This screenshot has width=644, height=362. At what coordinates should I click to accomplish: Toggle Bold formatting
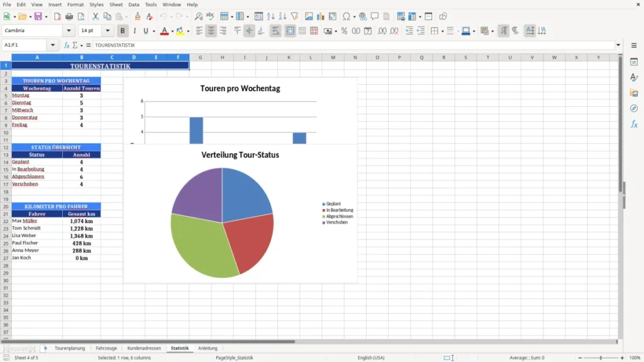click(123, 31)
